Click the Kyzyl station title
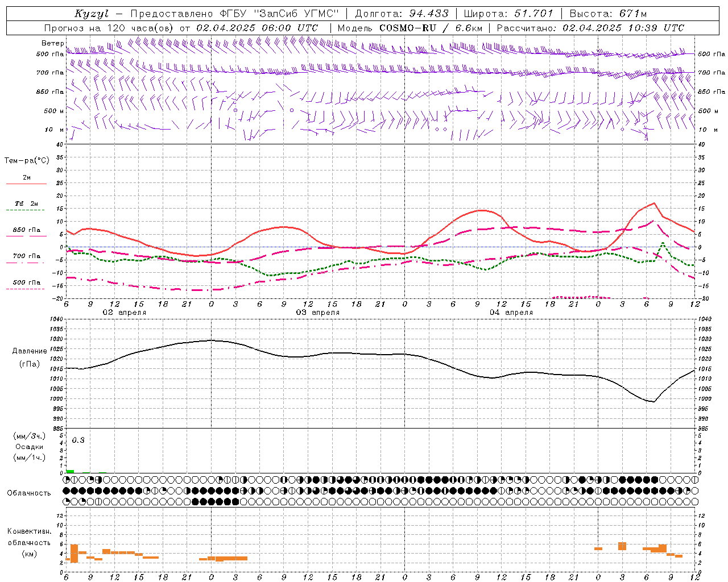Image resolution: width=728 pixels, height=582 pixels. click(92, 14)
